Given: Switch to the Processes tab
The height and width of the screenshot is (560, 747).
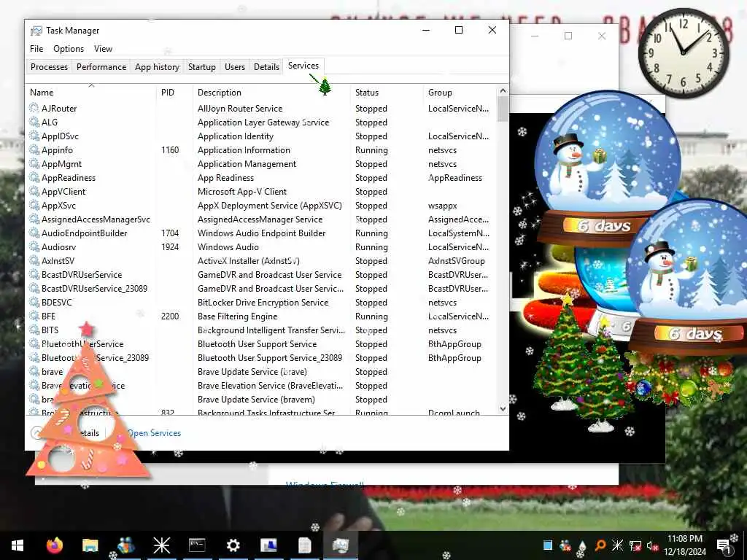Looking at the screenshot, I should click(49, 66).
